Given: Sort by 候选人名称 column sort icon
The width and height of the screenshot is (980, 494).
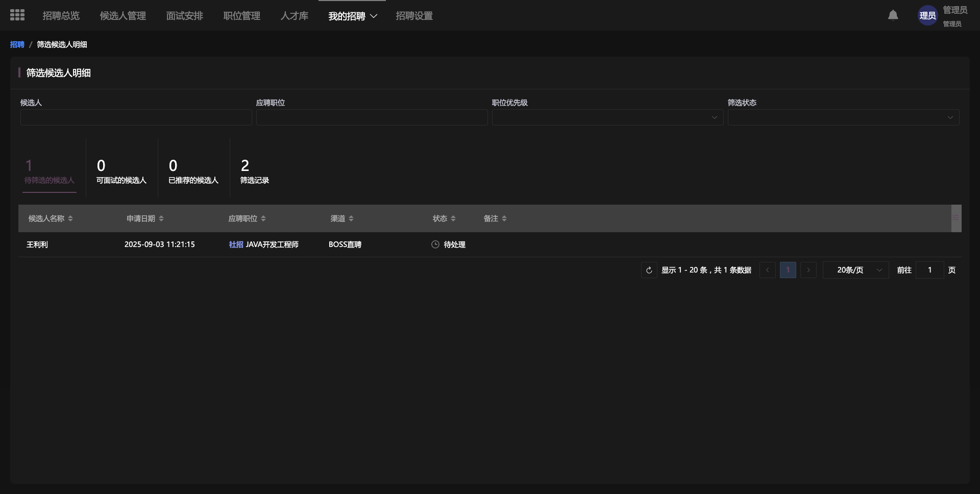Looking at the screenshot, I should point(70,218).
